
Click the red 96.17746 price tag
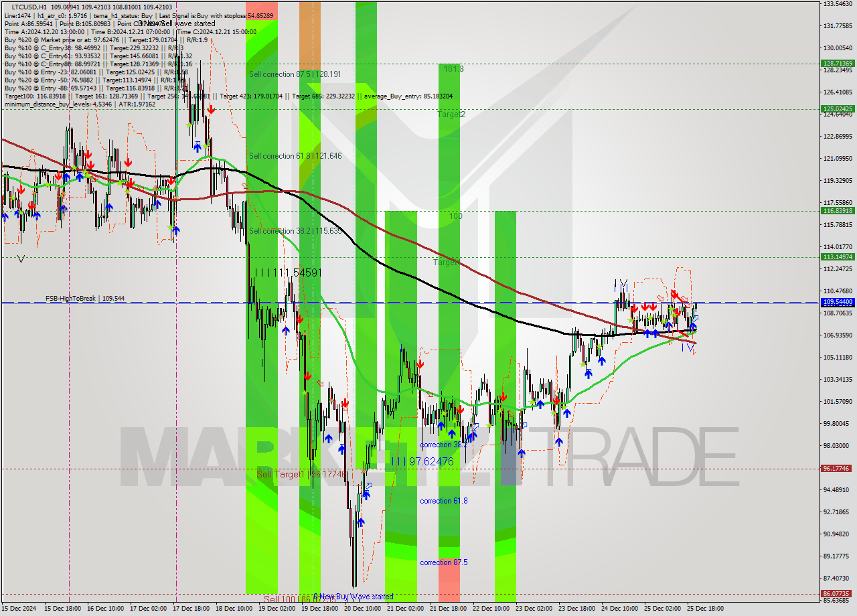click(x=838, y=469)
